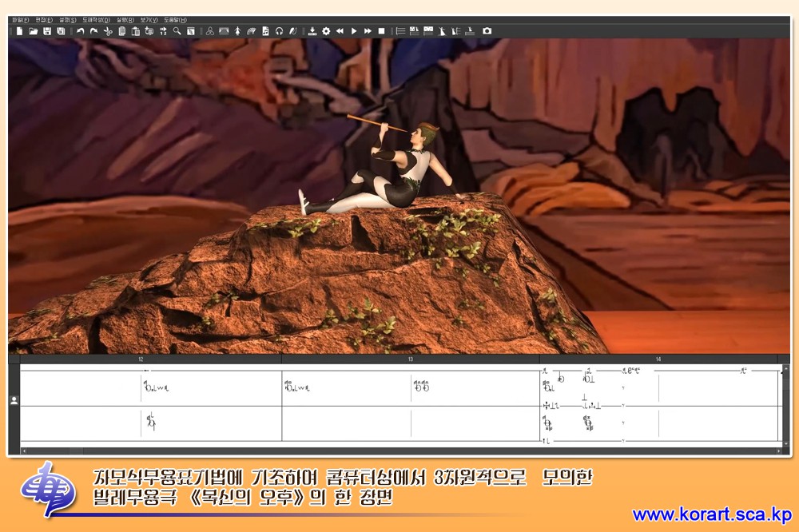Click the three-circles group icon

(x=210, y=31)
